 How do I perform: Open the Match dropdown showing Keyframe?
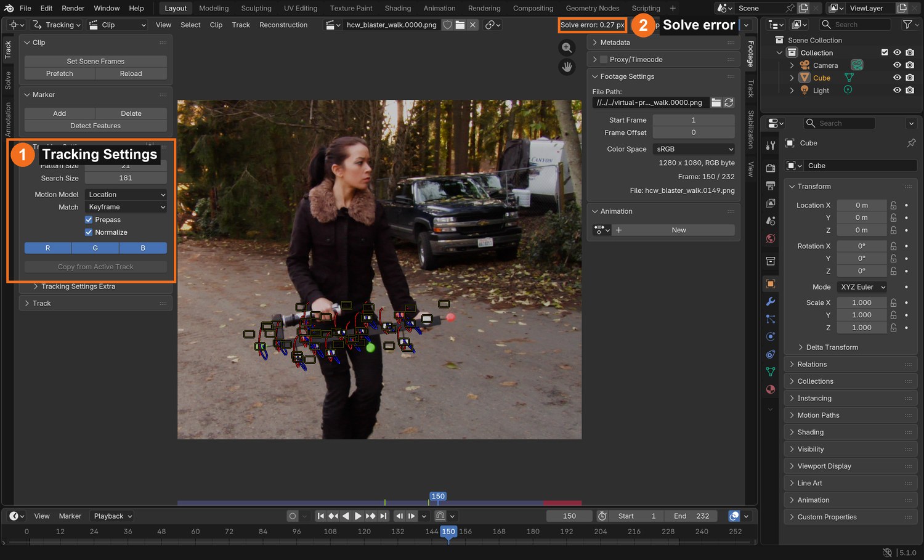[x=126, y=207]
